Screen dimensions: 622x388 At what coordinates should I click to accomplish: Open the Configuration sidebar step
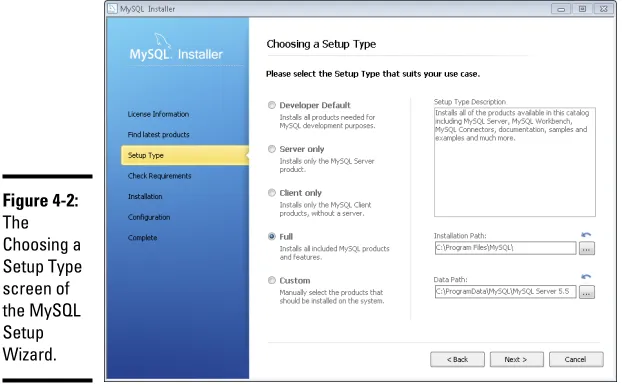pos(149,217)
